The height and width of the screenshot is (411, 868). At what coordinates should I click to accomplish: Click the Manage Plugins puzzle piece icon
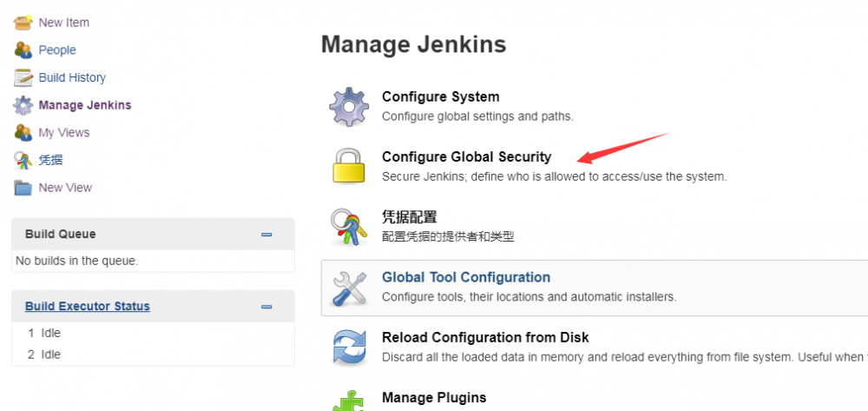click(x=349, y=401)
